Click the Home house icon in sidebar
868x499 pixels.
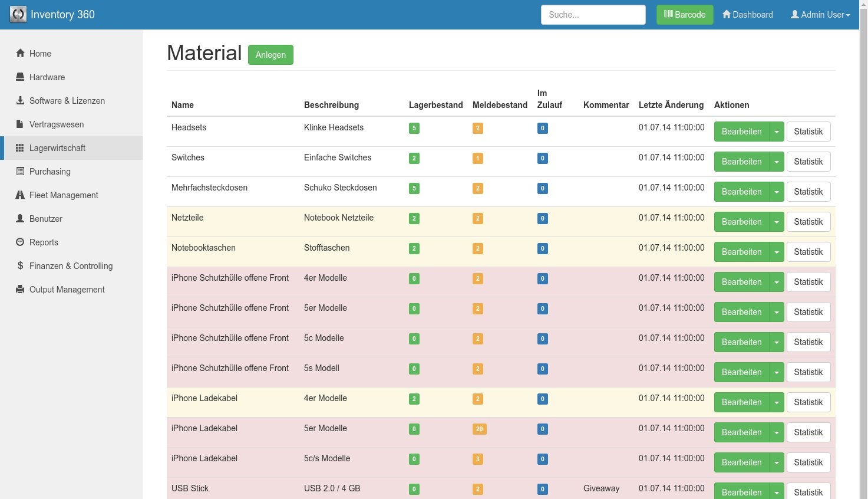click(21, 54)
